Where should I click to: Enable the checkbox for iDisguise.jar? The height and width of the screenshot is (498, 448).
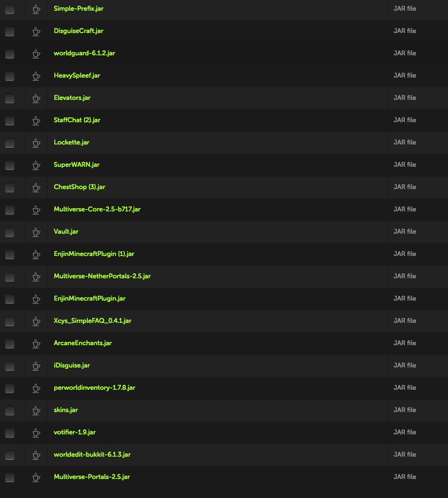(10, 366)
